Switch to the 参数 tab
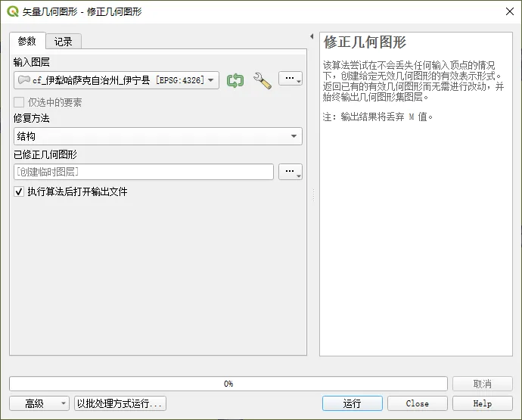Viewport: 522px width, 420px height. [x=27, y=42]
